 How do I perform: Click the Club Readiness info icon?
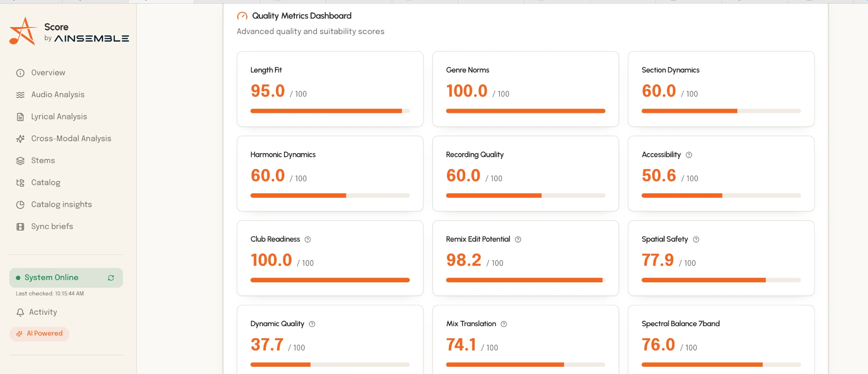(x=307, y=239)
